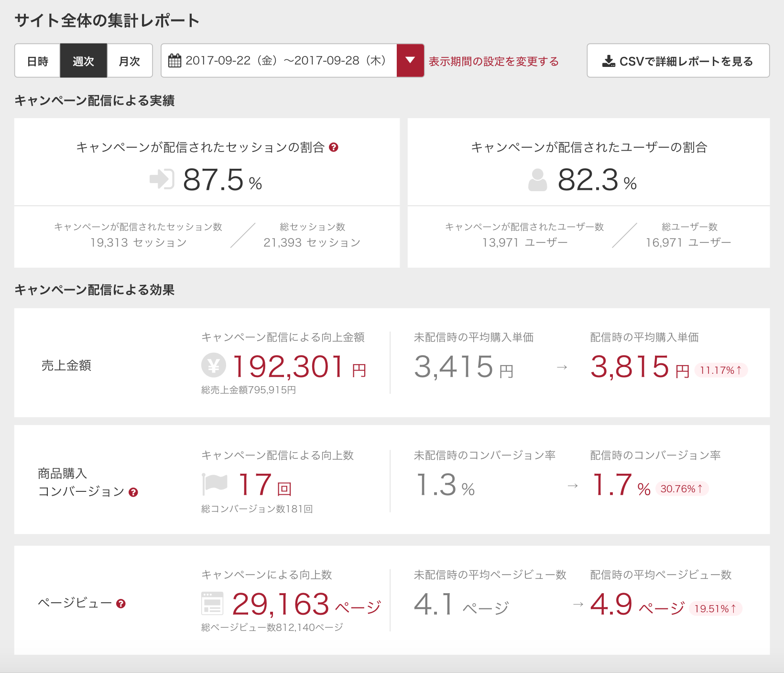Click 表示期間の設定を変更する link

point(493,61)
